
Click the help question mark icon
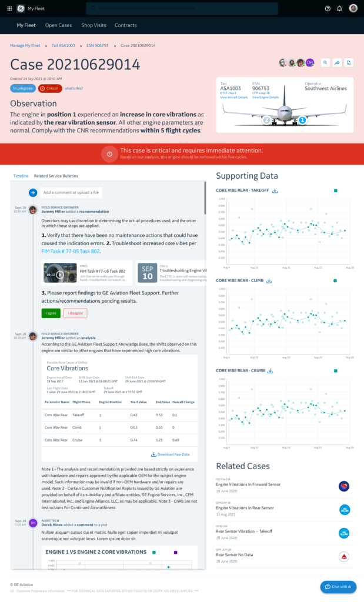tap(328, 9)
